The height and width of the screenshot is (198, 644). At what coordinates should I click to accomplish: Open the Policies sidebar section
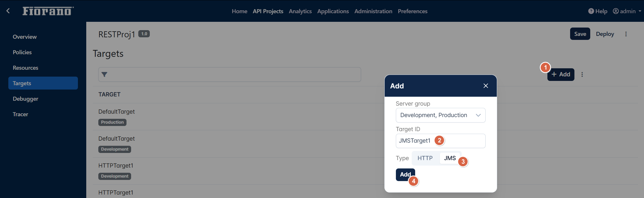tap(22, 52)
